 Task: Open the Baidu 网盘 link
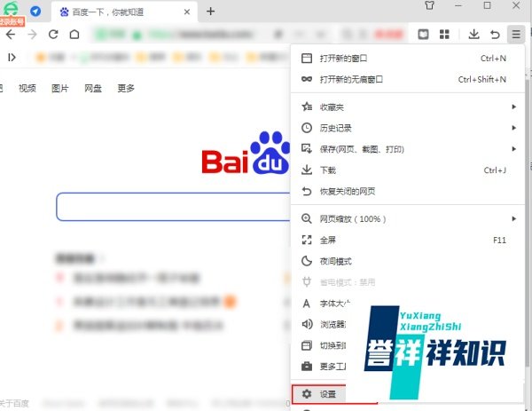[93, 88]
